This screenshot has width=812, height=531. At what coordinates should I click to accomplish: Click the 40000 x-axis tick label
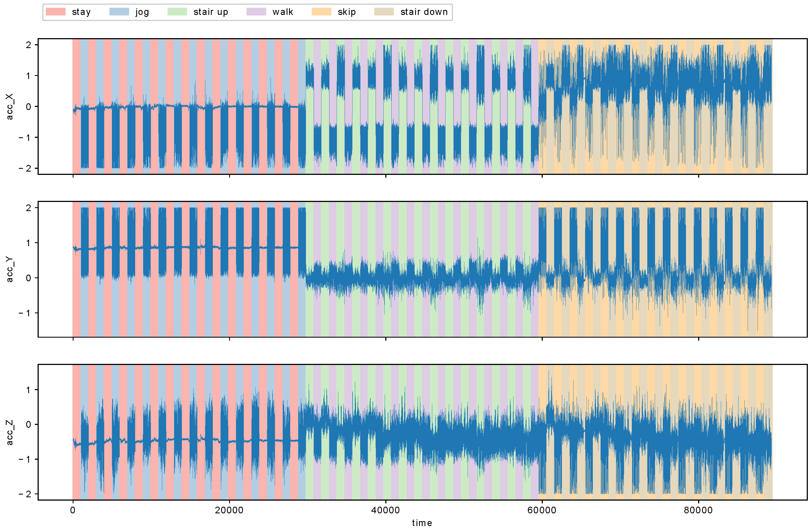[x=386, y=510]
